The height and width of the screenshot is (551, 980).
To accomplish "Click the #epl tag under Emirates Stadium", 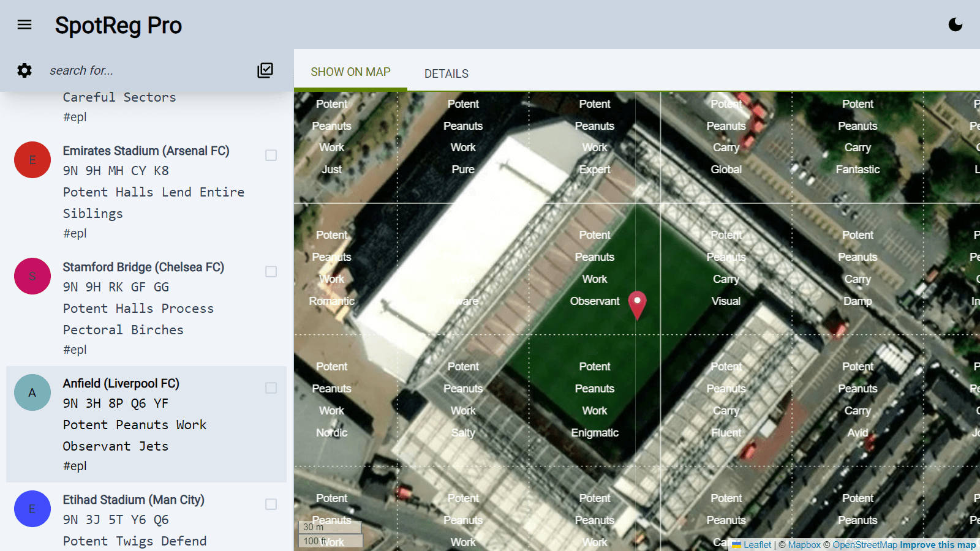I will [75, 233].
